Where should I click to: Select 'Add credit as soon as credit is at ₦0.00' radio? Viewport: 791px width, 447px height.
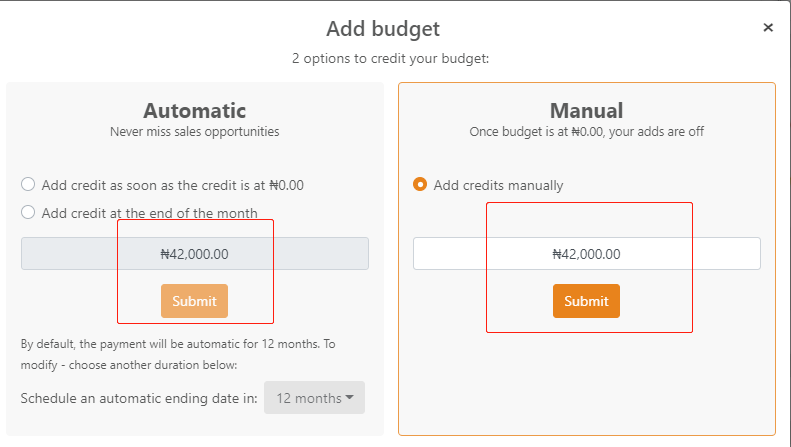28,184
